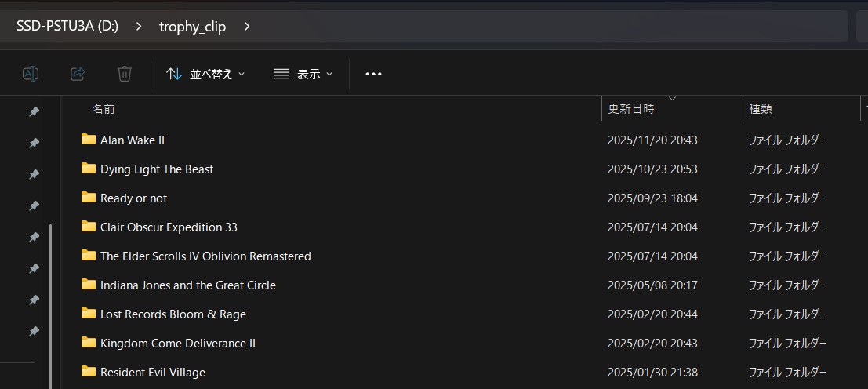Select Dying Light The Beast folder
The height and width of the screenshot is (389, 868).
click(x=157, y=169)
